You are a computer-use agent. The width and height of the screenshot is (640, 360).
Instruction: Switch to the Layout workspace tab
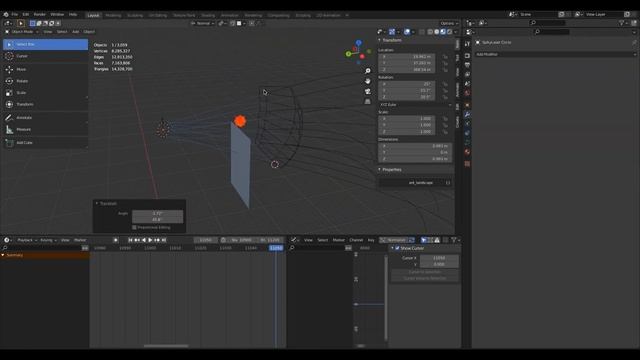tap(93, 15)
